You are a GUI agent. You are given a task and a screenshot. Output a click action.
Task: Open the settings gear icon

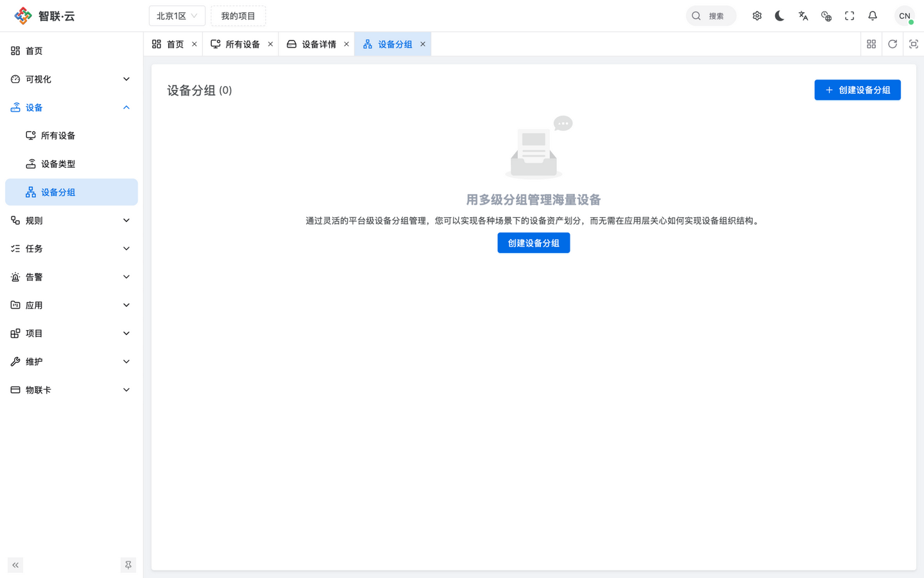click(x=757, y=16)
